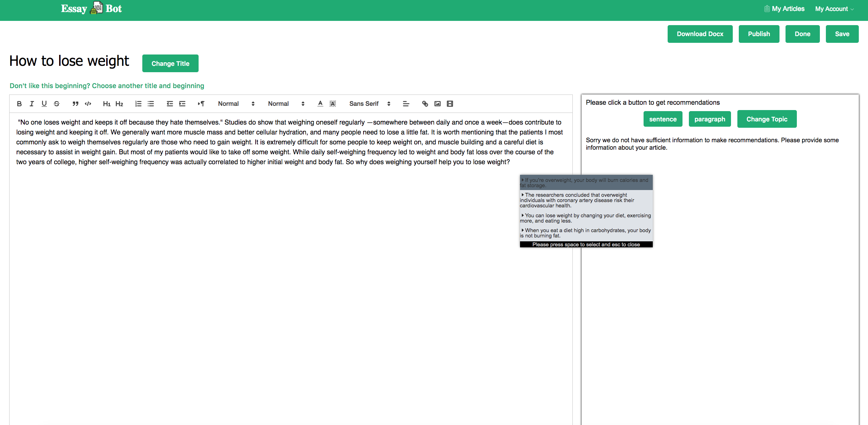Image resolution: width=868 pixels, height=425 pixels.
Task: Choose another title and beginning link
Action: pos(107,86)
